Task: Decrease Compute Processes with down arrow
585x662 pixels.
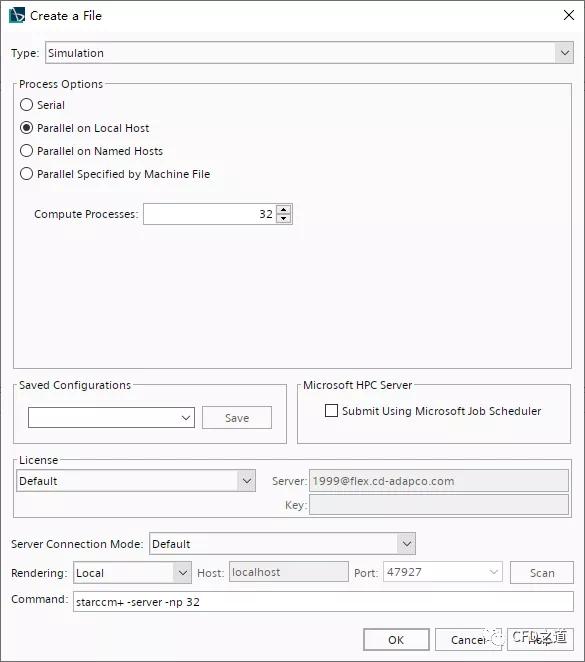Action: [284, 218]
